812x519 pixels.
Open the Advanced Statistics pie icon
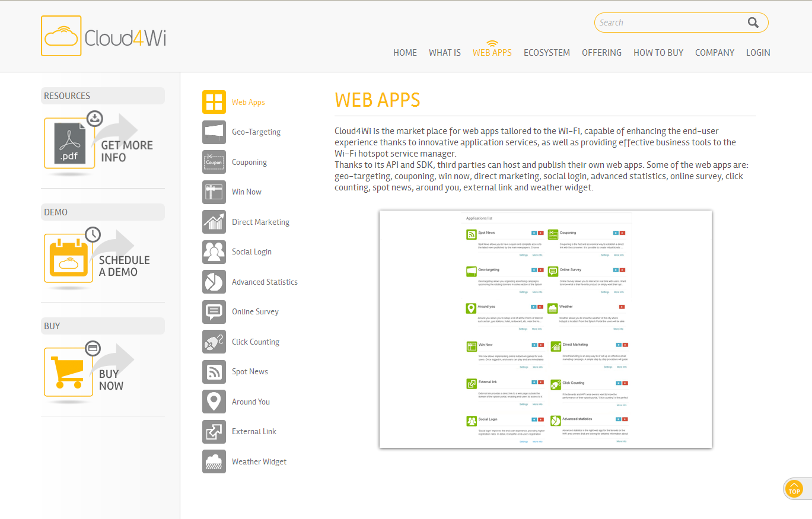[214, 282]
